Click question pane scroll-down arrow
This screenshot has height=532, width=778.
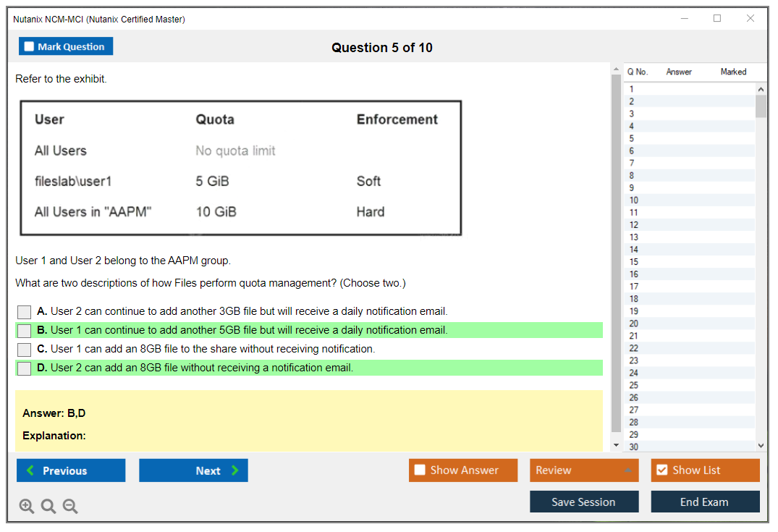coord(616,445)
